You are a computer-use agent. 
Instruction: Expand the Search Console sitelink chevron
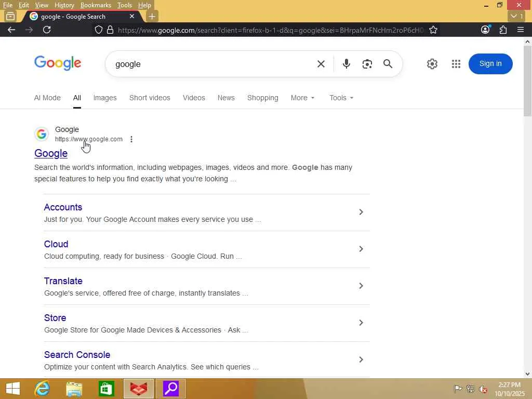(x=361, y=360)
